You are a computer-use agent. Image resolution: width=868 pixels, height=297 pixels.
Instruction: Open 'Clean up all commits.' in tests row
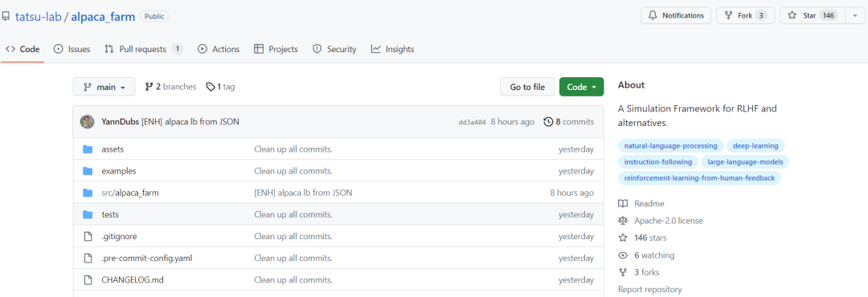coord(293,214)
